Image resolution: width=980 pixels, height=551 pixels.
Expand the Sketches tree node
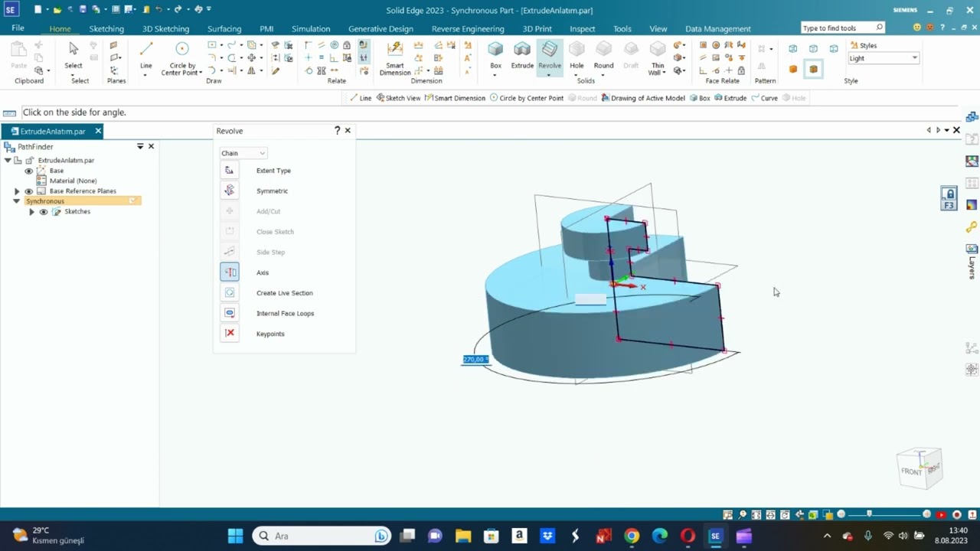[x=31, y=212]
